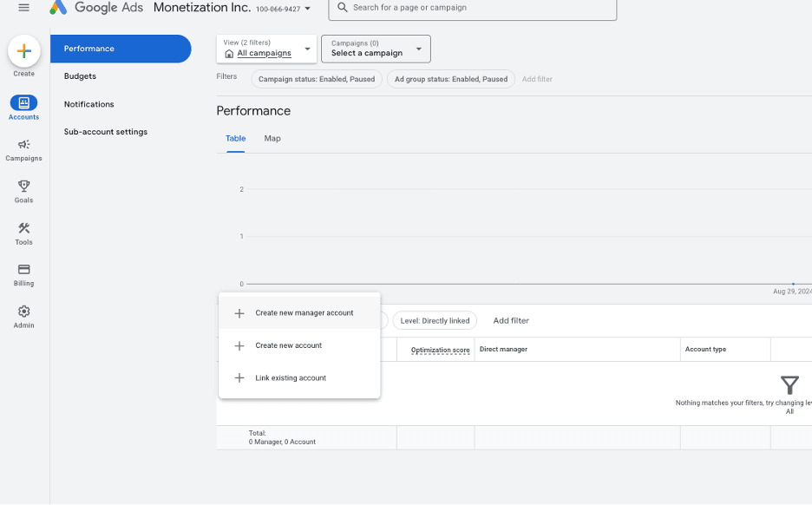Click the Level: Directly linked chip

[x=434, y=320]
